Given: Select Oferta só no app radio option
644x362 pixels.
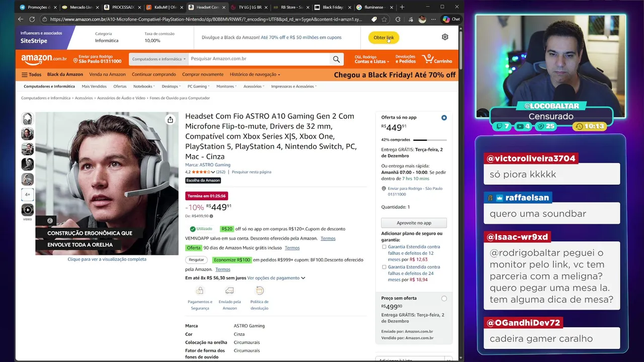Looking at the screenshot, I should [444, 118].
